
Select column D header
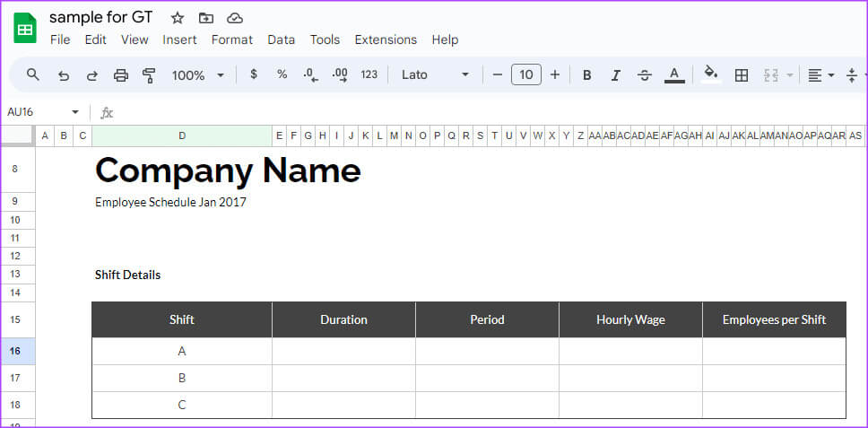click(182, 135)
